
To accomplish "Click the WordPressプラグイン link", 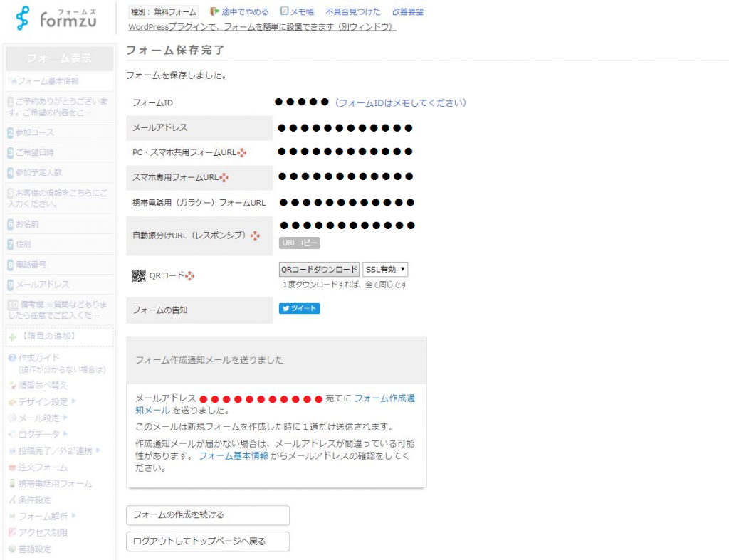I will click(262, 27).
